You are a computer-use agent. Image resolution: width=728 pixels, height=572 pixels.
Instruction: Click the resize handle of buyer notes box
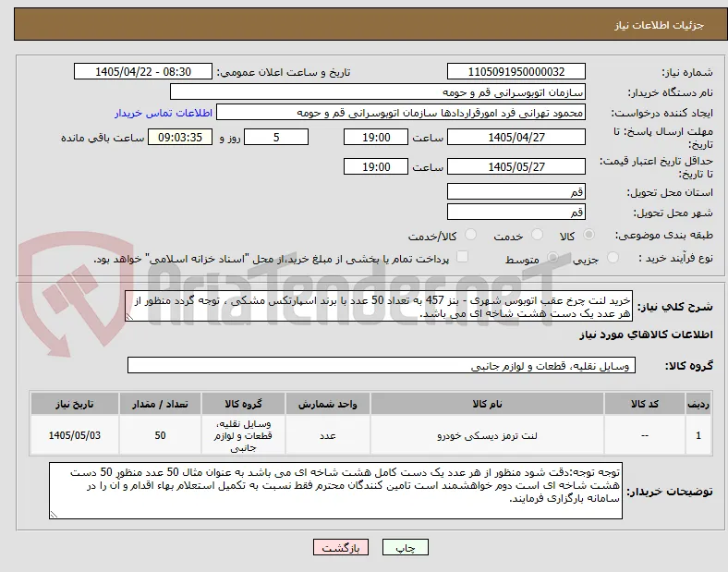coord(54,515)
